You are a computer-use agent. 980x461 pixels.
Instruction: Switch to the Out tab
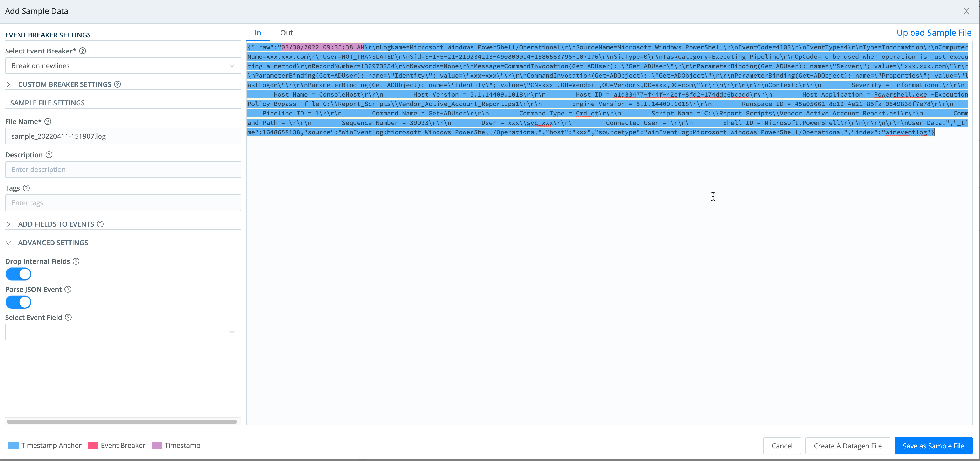pyautogui.click(x=286, y=33)
